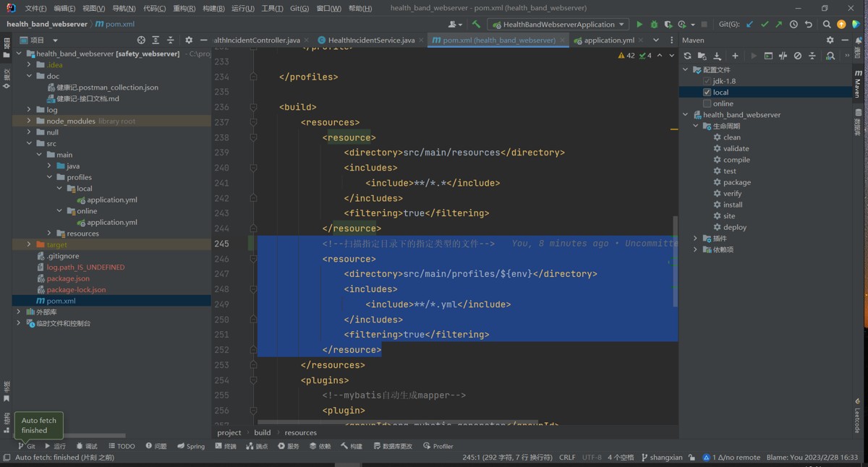Start debugging with the bug icon
The width and height of the screenshot is (868, 467).
point(654,25)
